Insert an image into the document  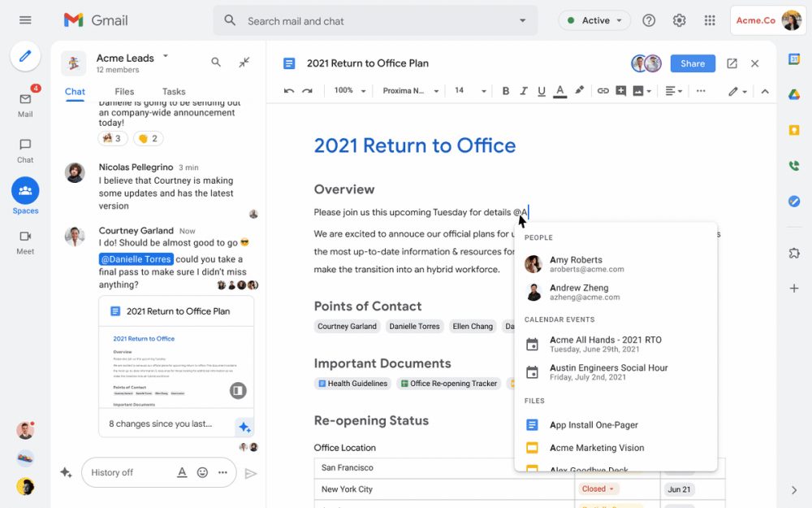pyautogui.click(x=639, y=90)
